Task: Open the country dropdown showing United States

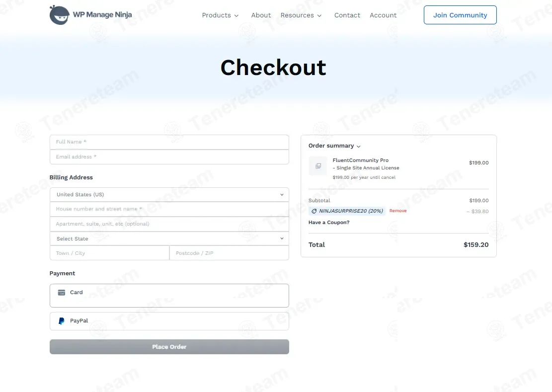Action: [x=169, y=195]
